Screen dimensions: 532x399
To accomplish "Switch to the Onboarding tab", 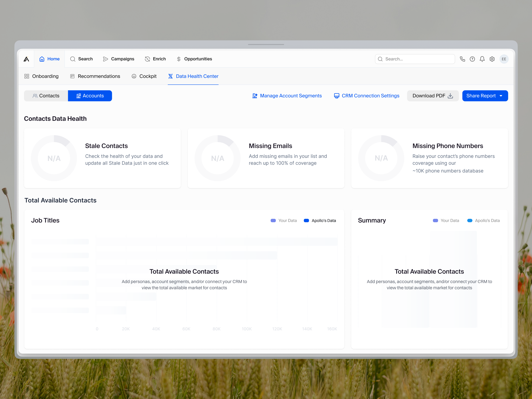I will [x=42, y=76].
